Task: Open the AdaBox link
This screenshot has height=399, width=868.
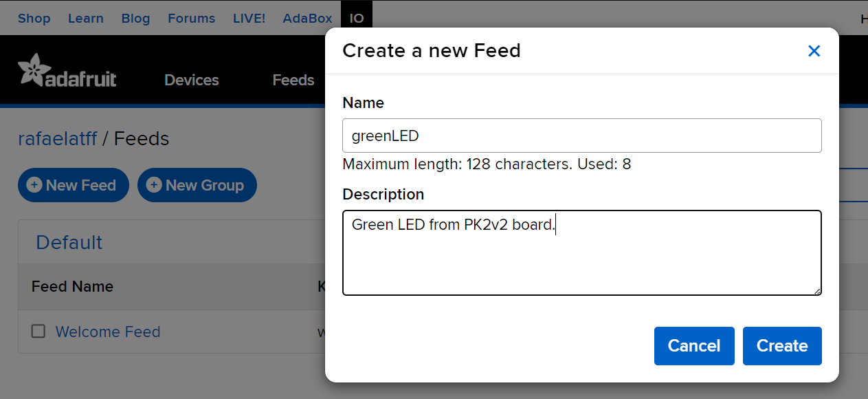Action: pyautogui.click(x=307, y=19)
